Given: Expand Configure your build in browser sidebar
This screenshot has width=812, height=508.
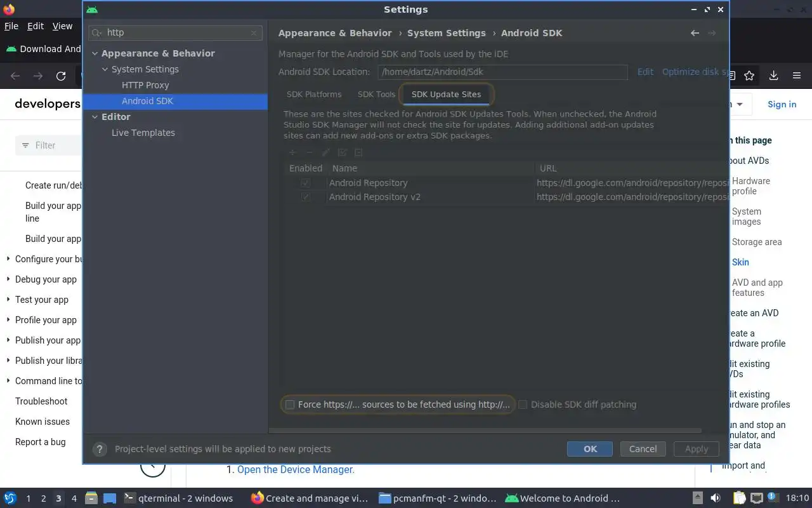Looking at the screenshot, I should [8, 258].
